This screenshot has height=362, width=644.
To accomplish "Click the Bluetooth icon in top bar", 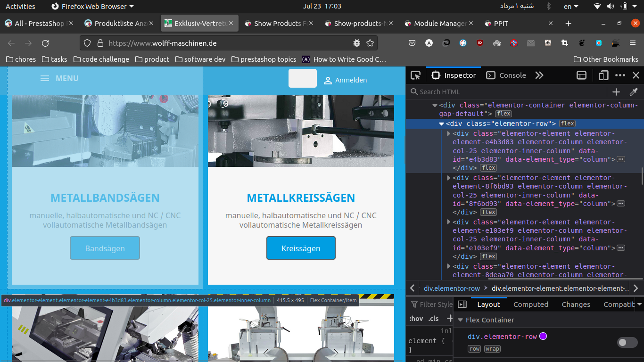I will pyautogui.click(x=548, y=6).
